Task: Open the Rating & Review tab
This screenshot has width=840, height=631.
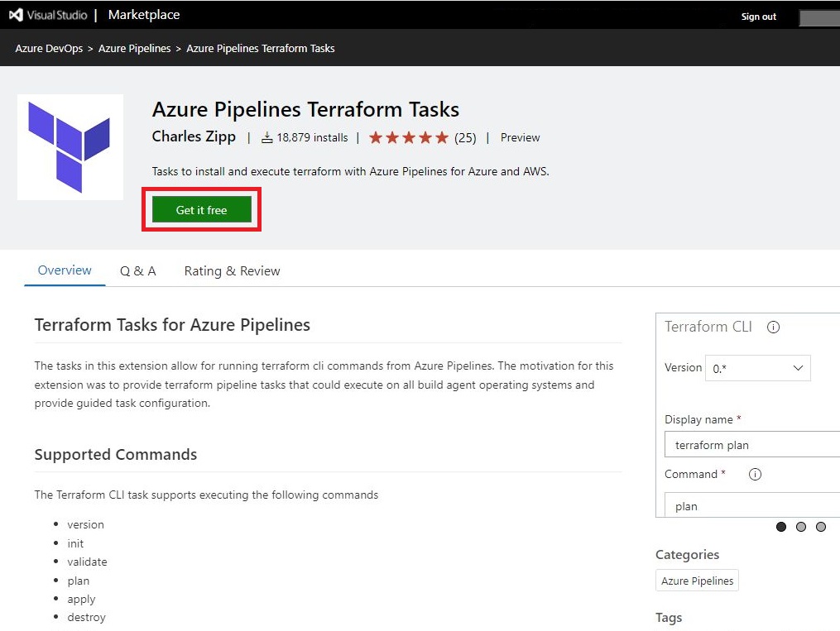Action: coord(232,270)
